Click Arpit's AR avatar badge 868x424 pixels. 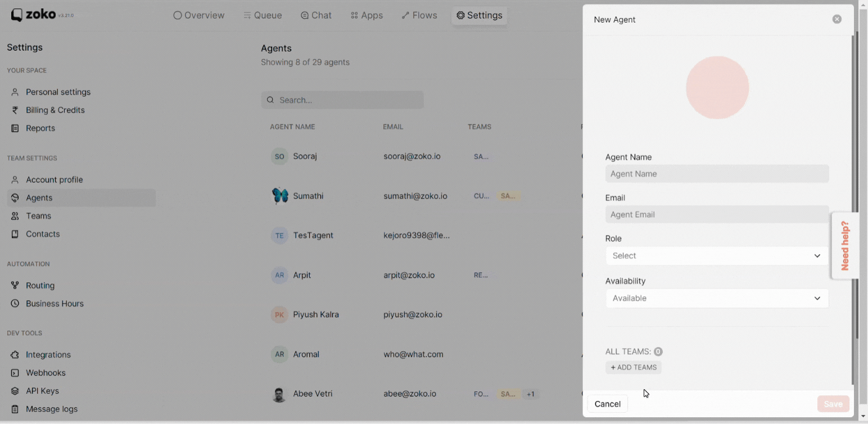(279, 275)
